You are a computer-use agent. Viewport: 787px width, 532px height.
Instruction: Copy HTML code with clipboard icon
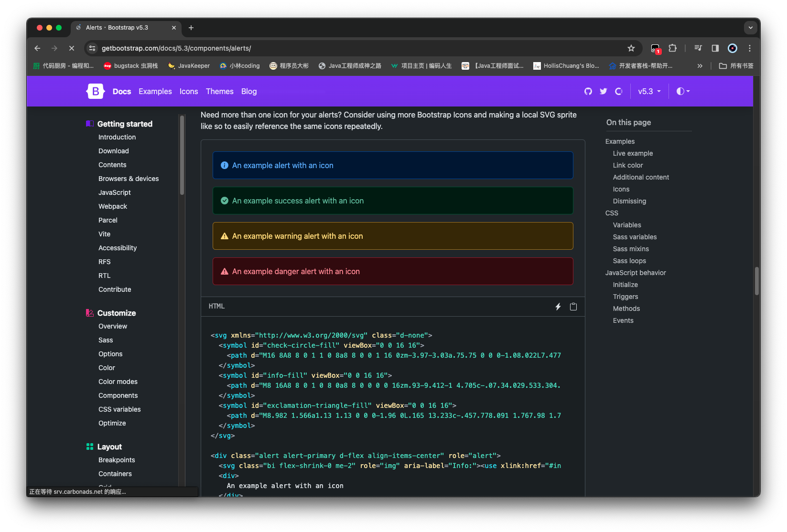[x=573, y=307]
